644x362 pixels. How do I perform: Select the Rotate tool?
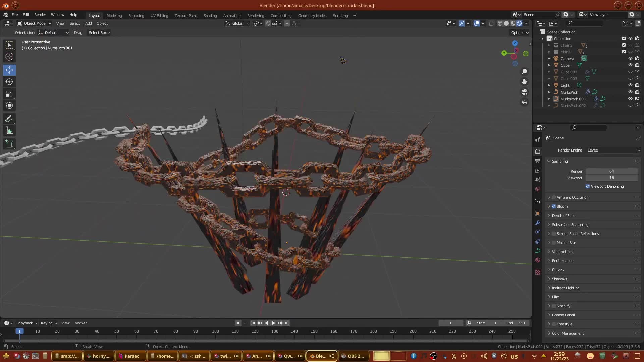pos(9,82)
